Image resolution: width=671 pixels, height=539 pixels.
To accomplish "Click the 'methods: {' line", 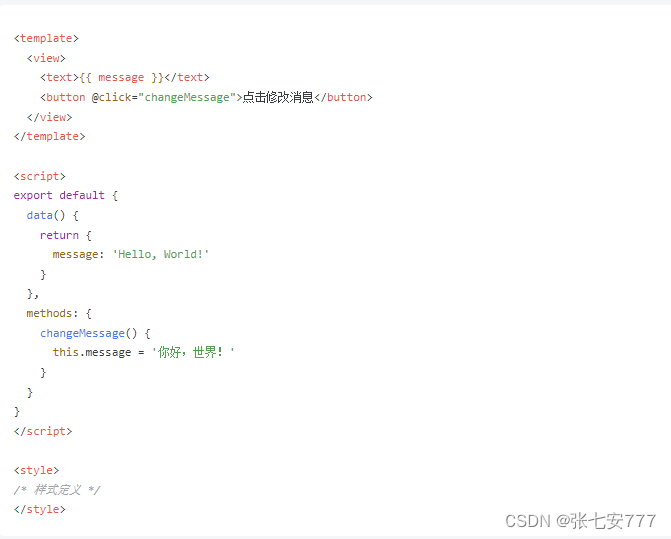I will click(x=59, y=314).
